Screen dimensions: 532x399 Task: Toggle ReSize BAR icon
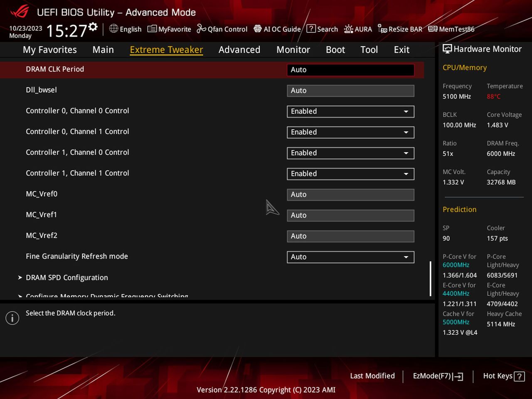click(x=382, y=29)
